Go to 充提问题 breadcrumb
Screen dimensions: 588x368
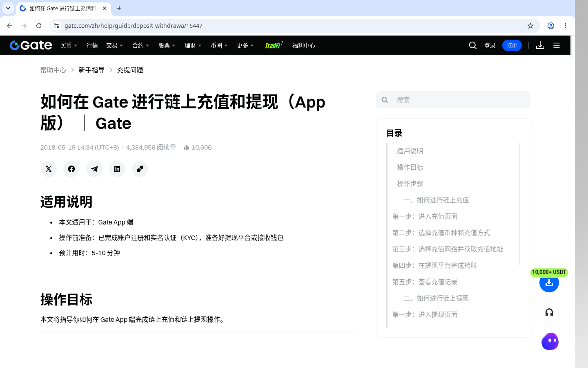click(x=130, y=70)
